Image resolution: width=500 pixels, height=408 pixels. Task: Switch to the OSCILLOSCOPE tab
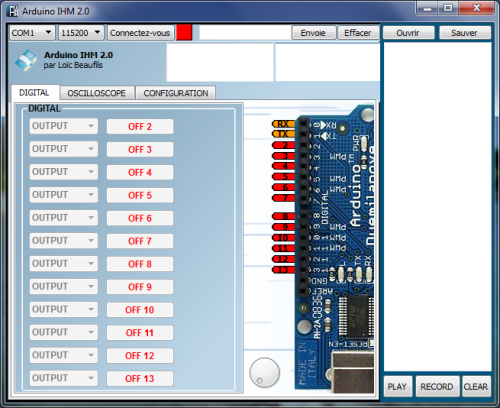click(x=97, y=93)
